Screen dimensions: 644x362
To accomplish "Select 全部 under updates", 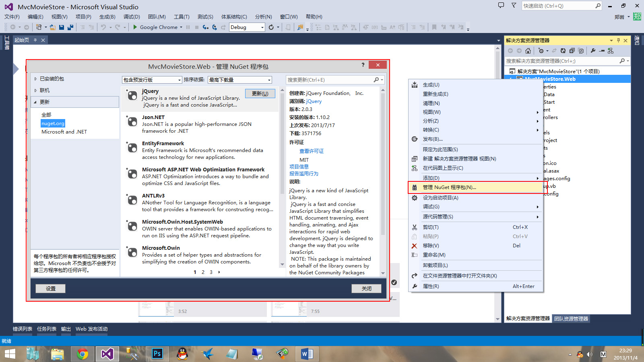I will (x=46, y=115).
